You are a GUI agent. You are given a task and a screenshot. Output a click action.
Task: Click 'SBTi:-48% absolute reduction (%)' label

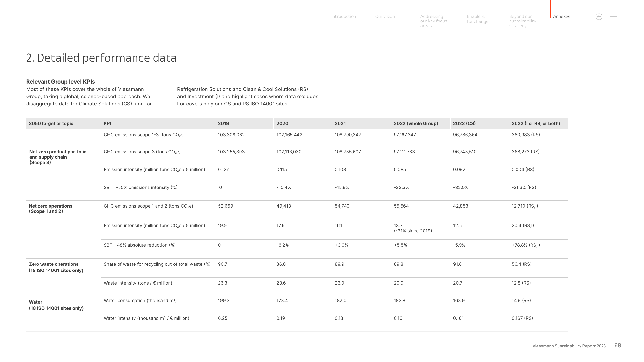(140, 245)
